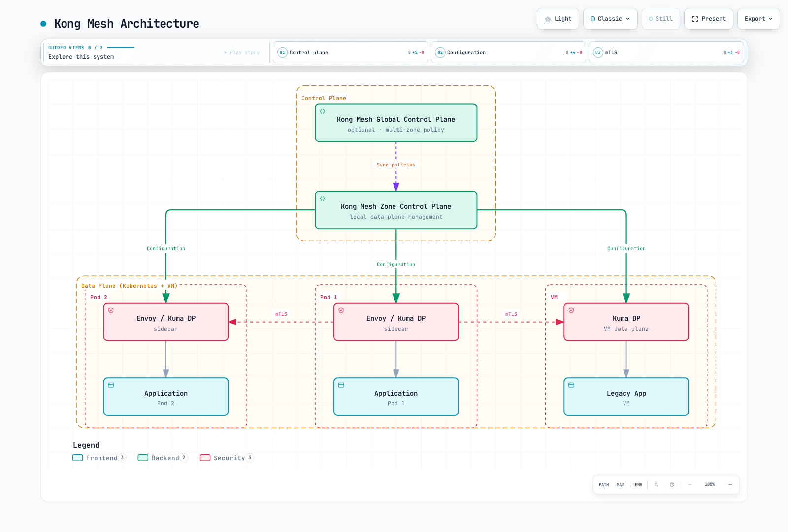Toggle Frontend legend filter

[x=99, y=458]
